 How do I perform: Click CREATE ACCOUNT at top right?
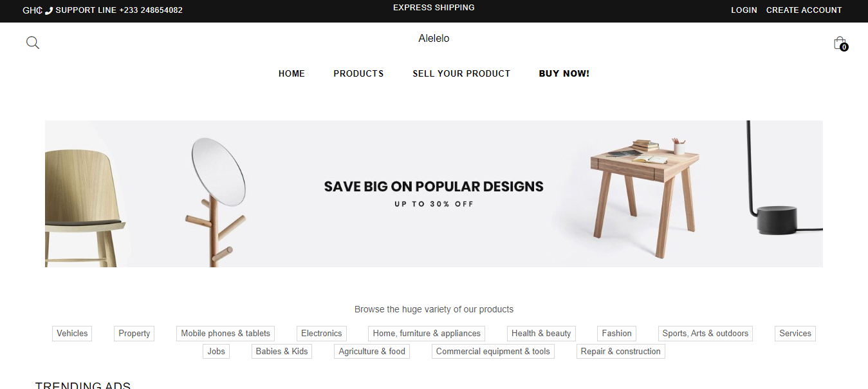coord(804,10)
